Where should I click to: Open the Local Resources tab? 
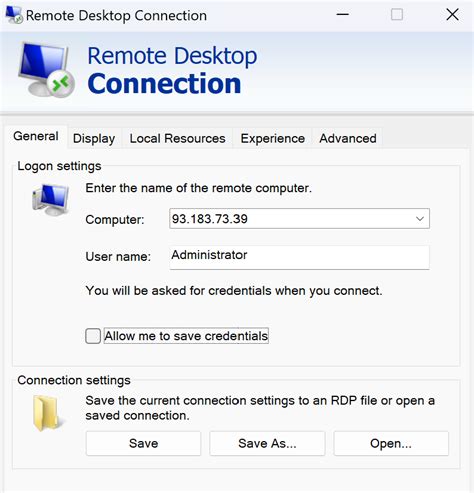(x=177, y=138)
